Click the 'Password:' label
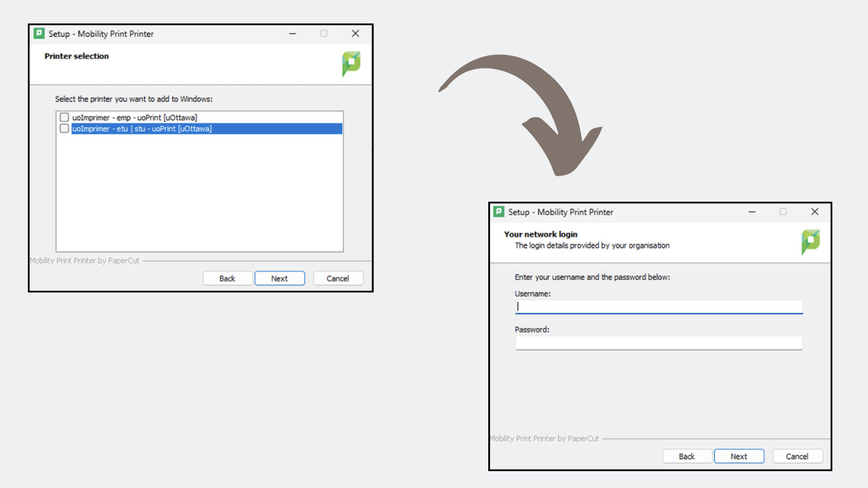 click(x=532, y=329)
